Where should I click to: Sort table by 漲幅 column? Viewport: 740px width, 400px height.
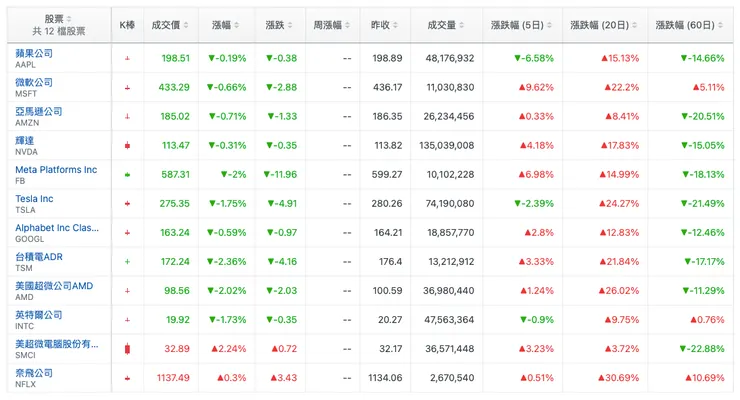tap(226, 25)
